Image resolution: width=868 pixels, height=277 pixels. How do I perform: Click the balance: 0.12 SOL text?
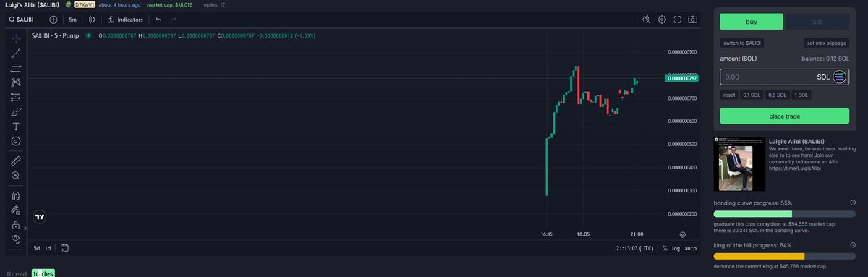[x=825, y=58]
